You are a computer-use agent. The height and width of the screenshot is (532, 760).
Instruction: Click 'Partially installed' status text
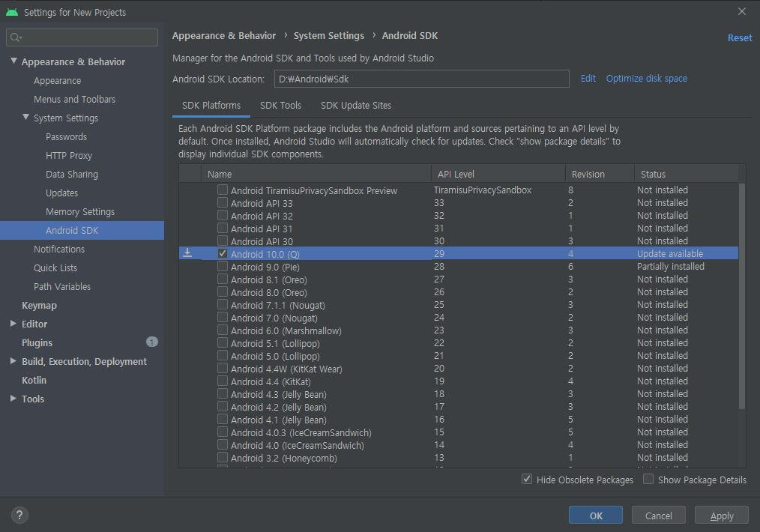click(670, 267)
